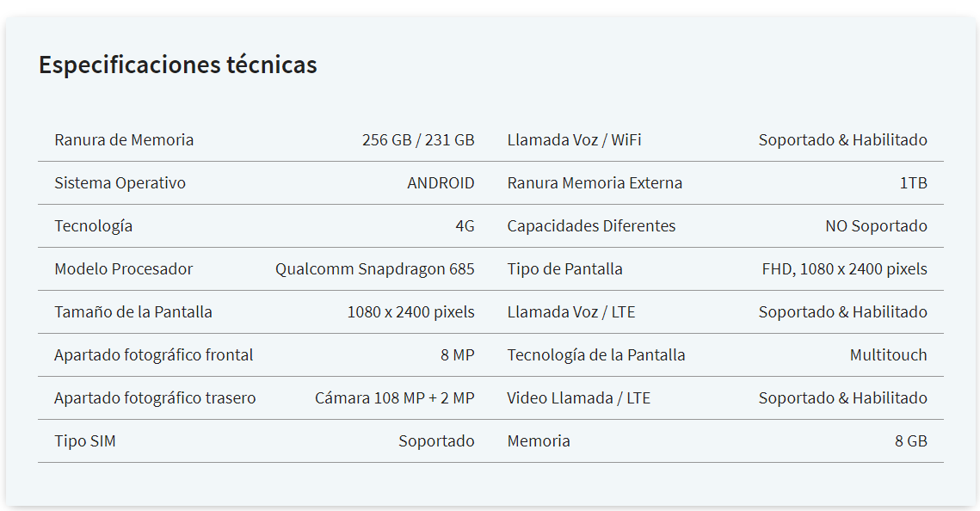Select the 8 MP front camera value
This screenshot has height=511, width=980.
click(457, 355)
